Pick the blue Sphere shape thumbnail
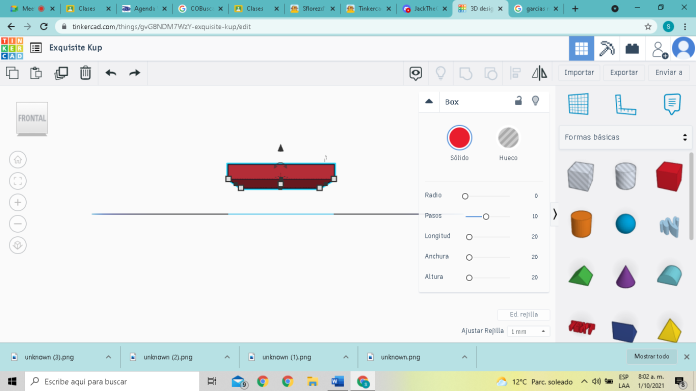This screenshot has width=696, height=391. (x=625, y=224)
